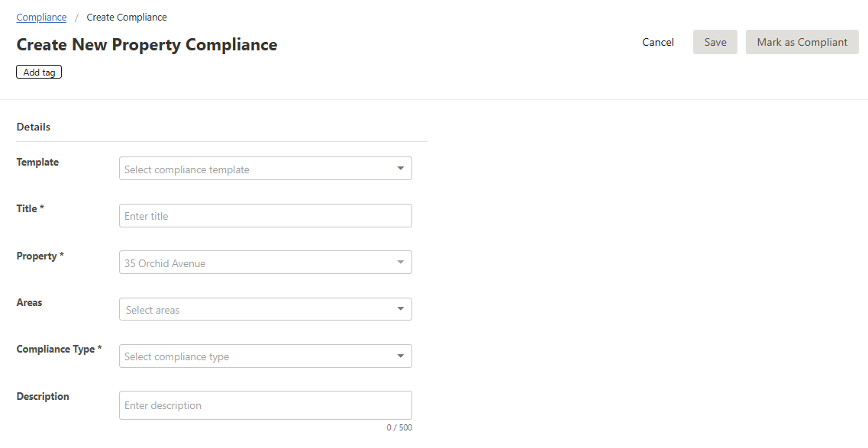Click the Save button
Image resolution: width=868 pixels, height=448 pixels.
click(715, 42)
